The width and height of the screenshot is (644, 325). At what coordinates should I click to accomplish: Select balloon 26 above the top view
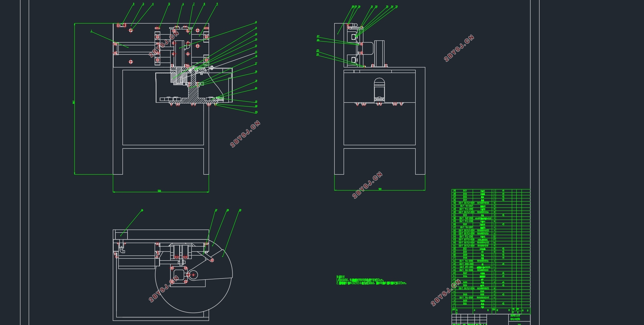(142, 210)
